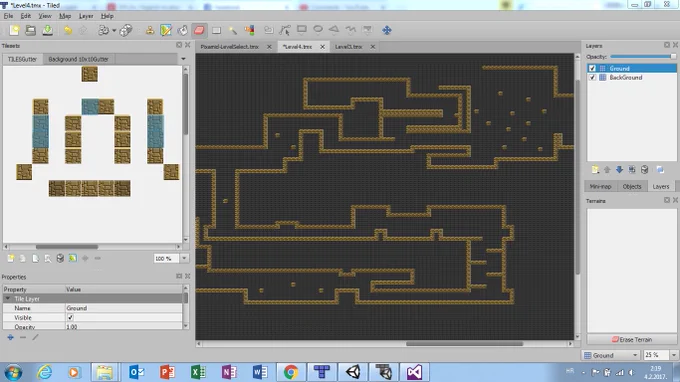Open the Ground layer selector dropdown
The height and width of the screenshot is (382, 680).
click(x=611, y=355)
